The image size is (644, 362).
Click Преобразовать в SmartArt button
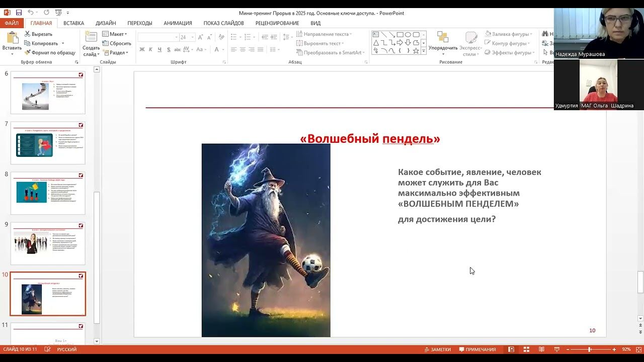[331, 52]
